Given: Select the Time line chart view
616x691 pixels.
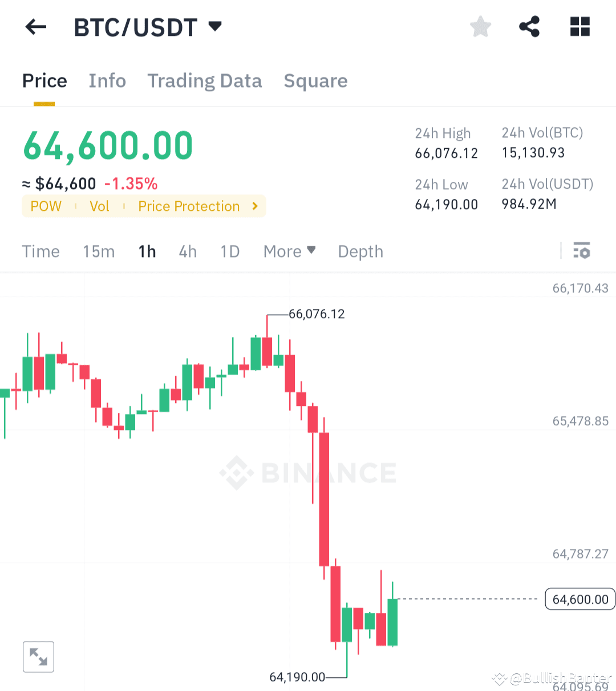Looking at the screenshot, I should click(x=40, y=251).
